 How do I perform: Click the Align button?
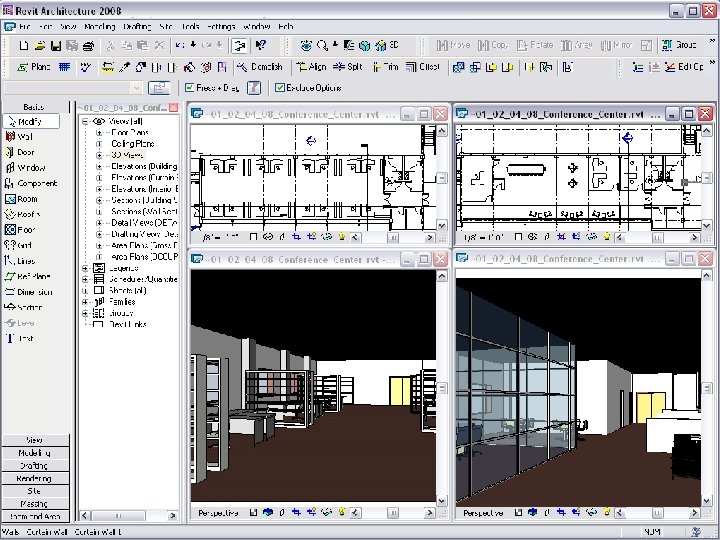coord(311,67)
